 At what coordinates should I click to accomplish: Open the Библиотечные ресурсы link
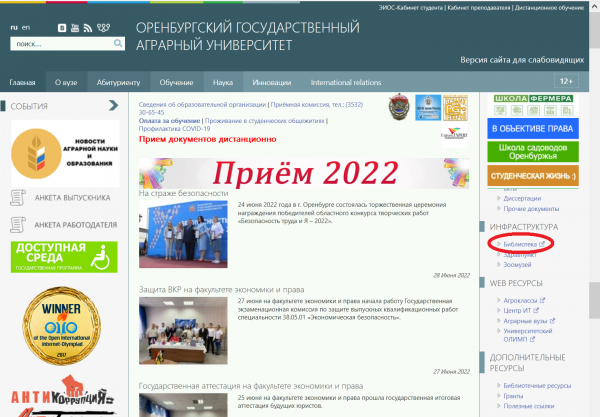coord(537,386)
